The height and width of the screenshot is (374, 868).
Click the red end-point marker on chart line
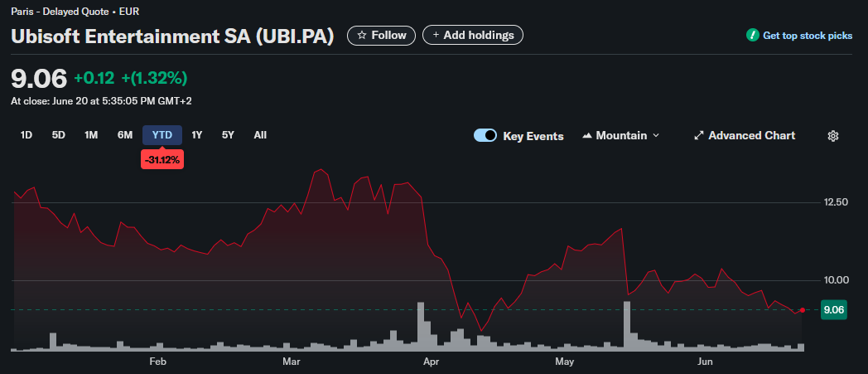pyautogui.click(x=803, y=310)
